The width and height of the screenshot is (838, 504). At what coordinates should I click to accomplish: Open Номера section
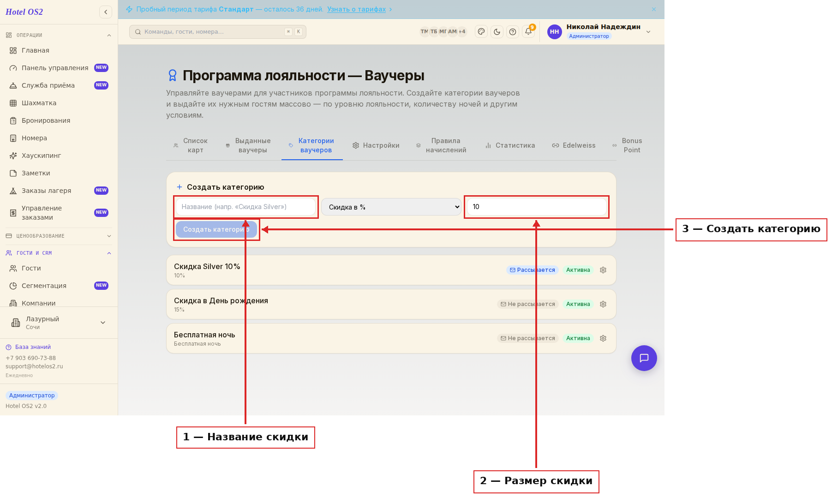(x=59, y=138)
